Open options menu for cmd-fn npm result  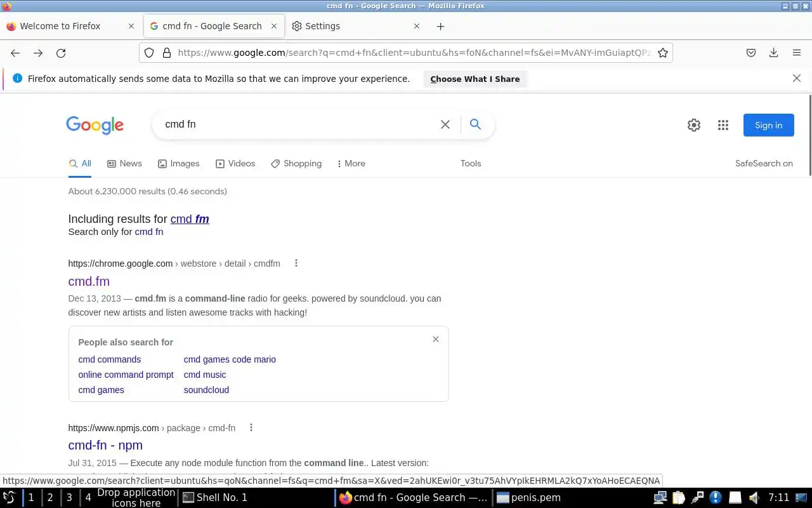(251, 428)
